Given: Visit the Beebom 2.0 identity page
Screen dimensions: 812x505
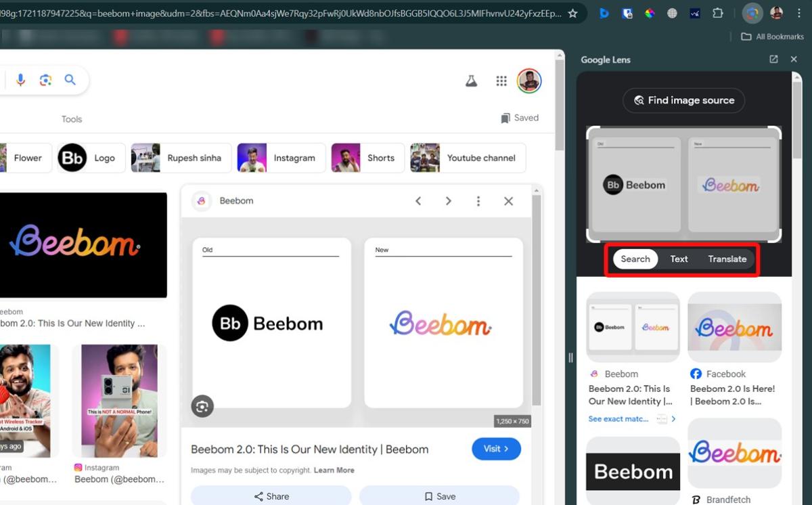Looking at the screenshot, I should pyautogui.click(x=496, y=449).
